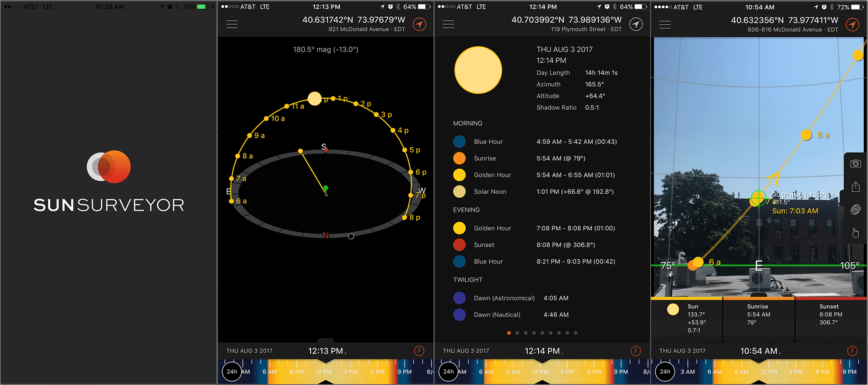Tap the orange Sunrise circle icon

pos(459,158)
